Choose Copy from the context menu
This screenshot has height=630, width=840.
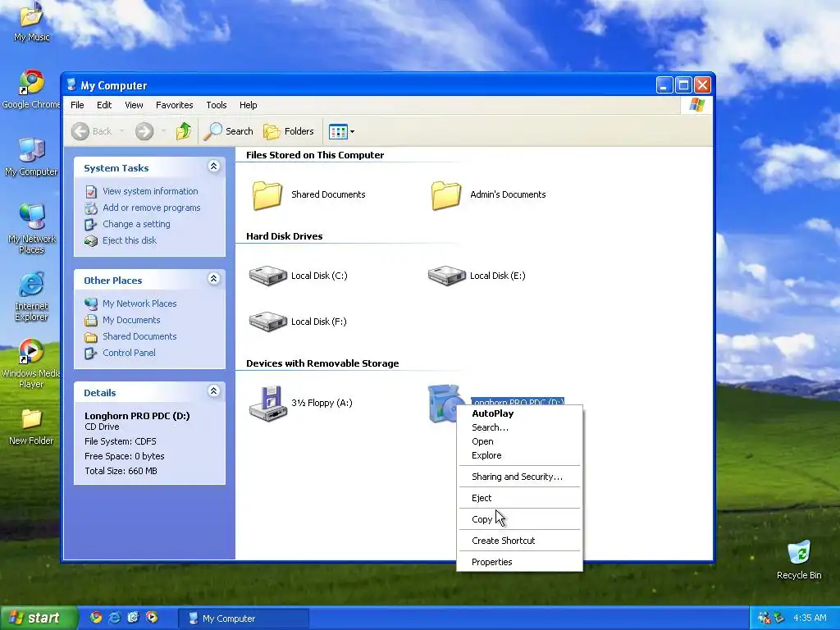(x=519, y=519)
